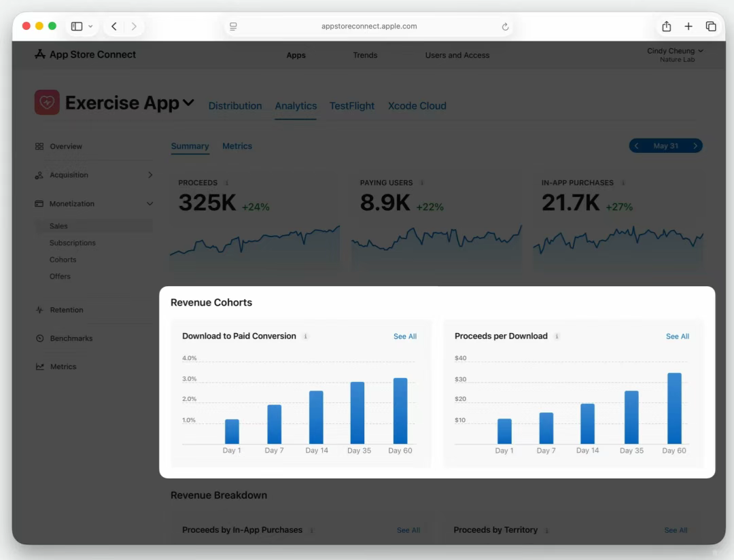
Task: Open a new tab with plus icon
Action: pos(688,27)
